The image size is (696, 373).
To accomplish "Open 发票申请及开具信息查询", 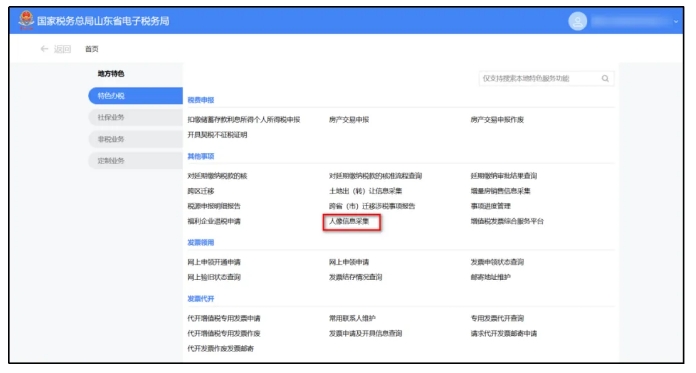I will pyautogui.click(x=365, y=333).
